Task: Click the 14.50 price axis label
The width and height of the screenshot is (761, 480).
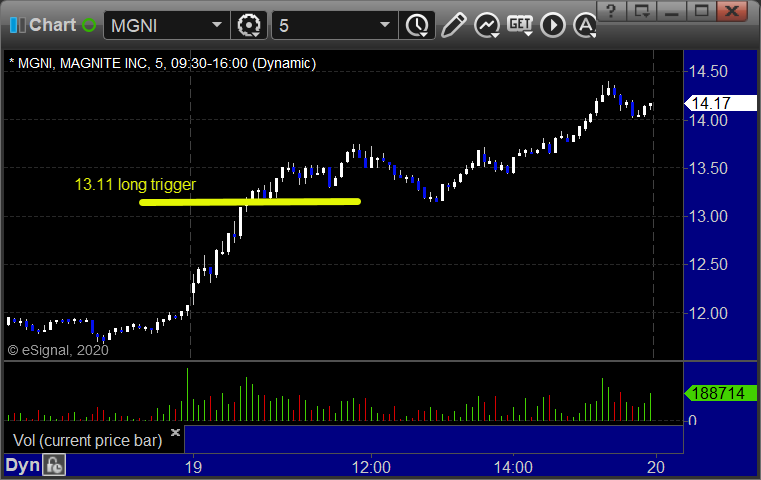Action: coord(708,72)
